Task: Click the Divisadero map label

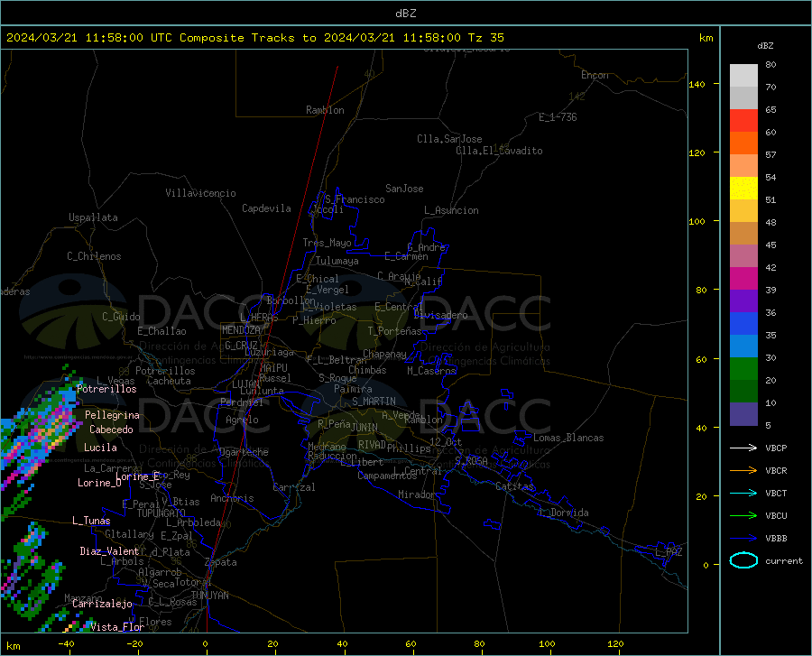Action: [440, 315]
